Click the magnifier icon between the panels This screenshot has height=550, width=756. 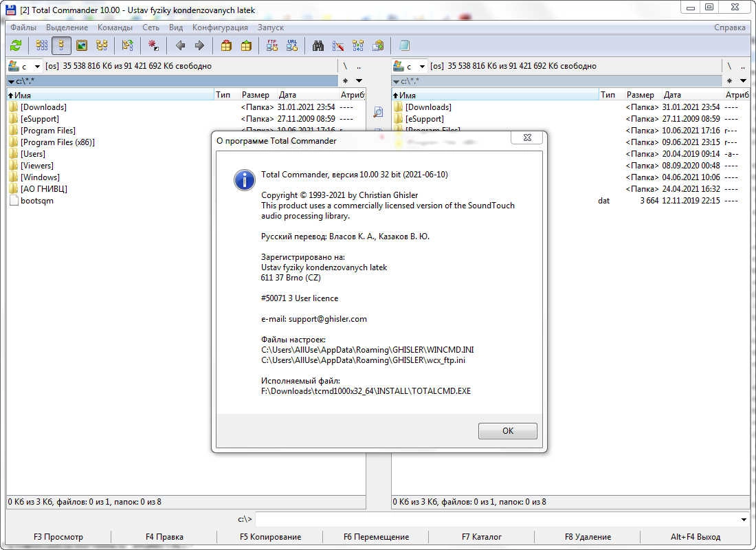[x=379, y=113]
